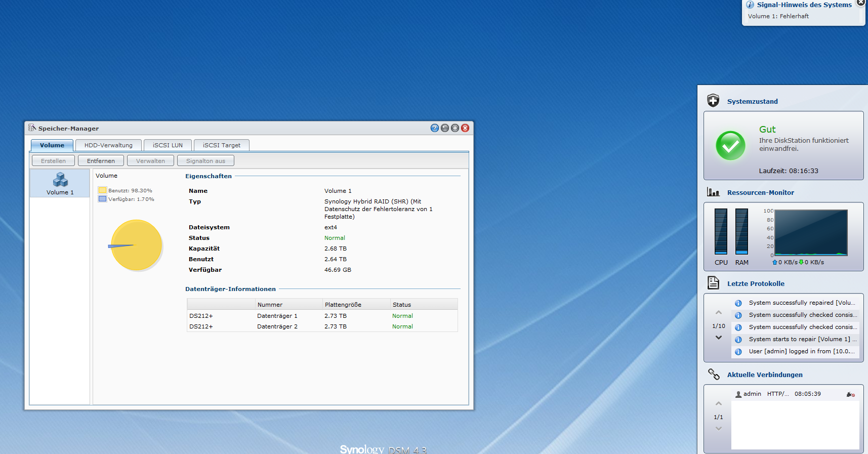The image size is (868, 454).
Task: Click the Verwalten button
Action: coord(150,161)
